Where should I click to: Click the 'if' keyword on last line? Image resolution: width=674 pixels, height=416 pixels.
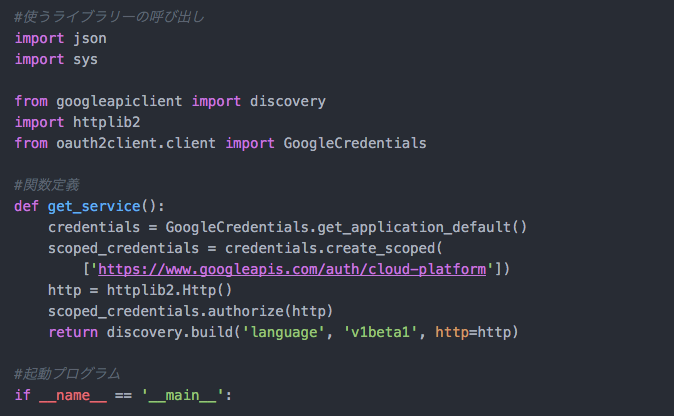click(x=22, y=395)
